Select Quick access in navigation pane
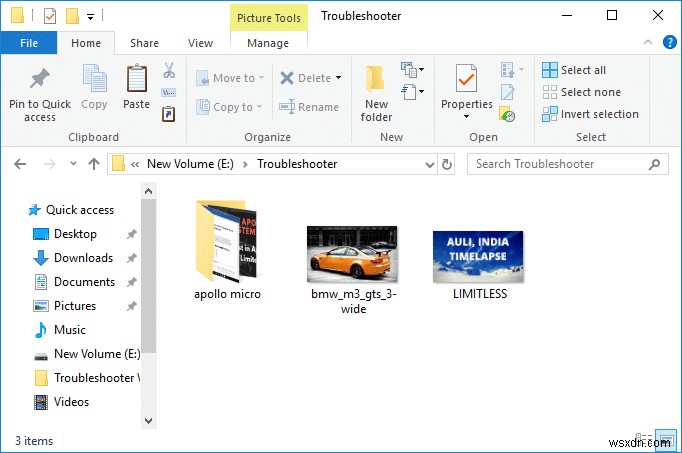Image resolution: width=682 pixels, height=453 pixels. point(71,210)
